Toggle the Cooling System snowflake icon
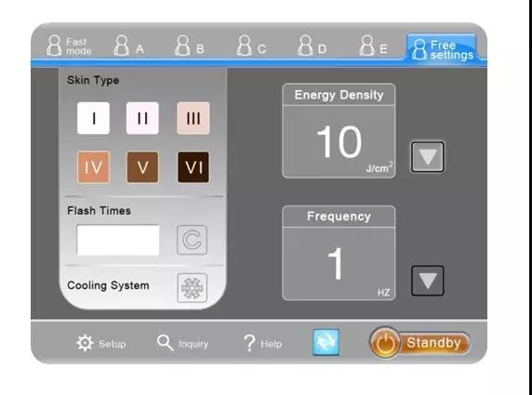The image size is (532, 395). pos(192,288)
